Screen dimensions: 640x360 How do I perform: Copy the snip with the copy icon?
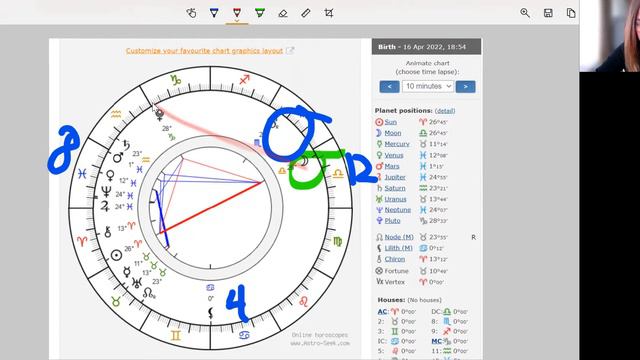coord(571,13)
